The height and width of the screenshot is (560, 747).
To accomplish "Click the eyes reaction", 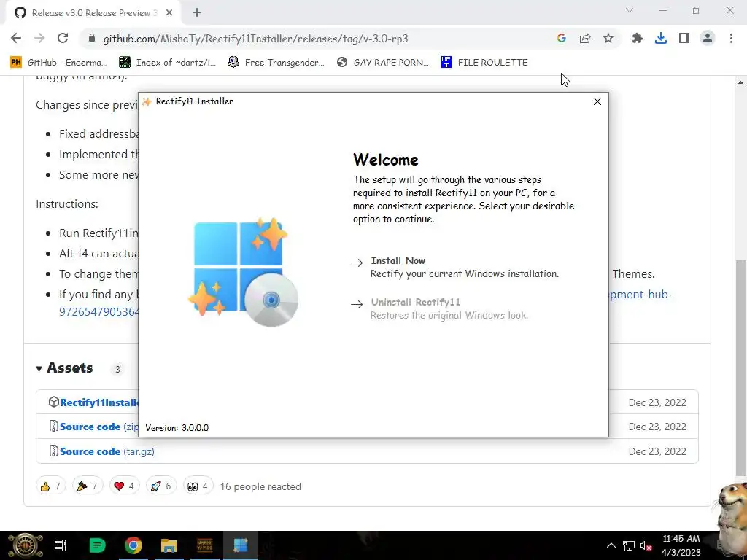I will (198, 486).
